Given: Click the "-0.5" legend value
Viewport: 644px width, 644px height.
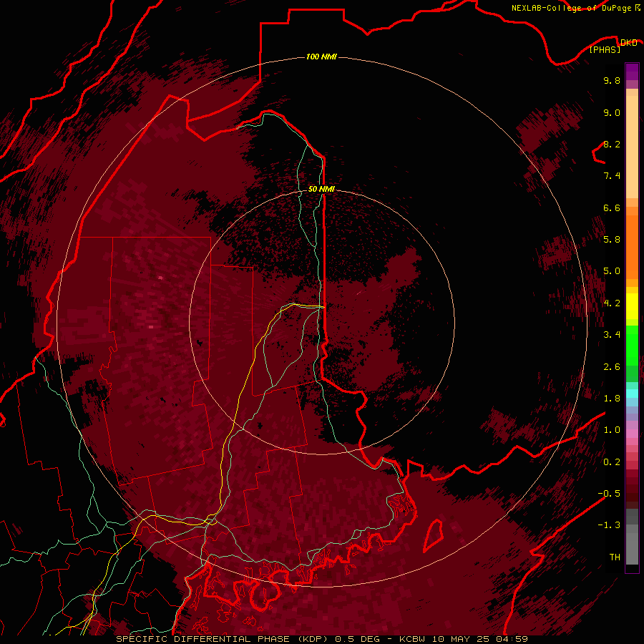Looking at the screenshot, I should coord(609,494).
